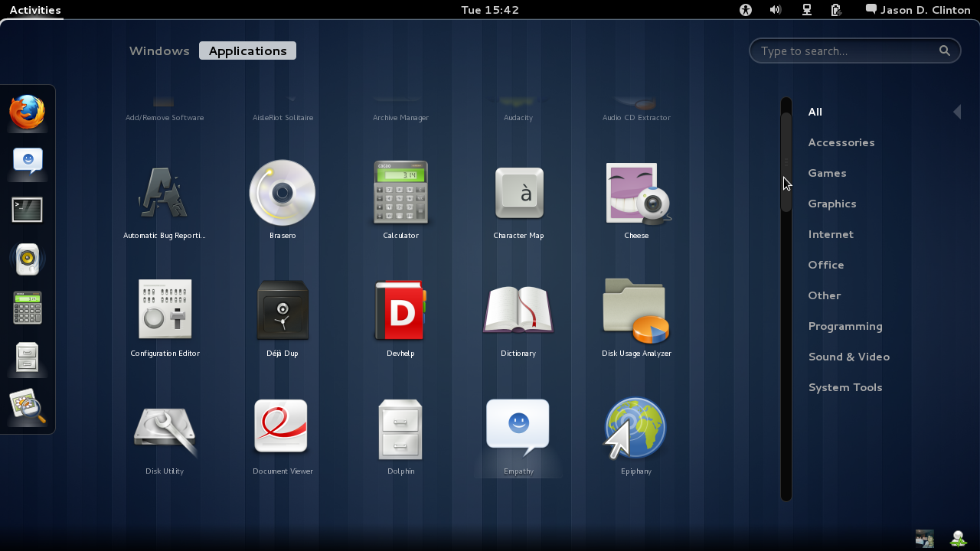The height and width of the screenshot is (551, 980).
Task: Open Terminal from the dash
Action: [28, 210]
